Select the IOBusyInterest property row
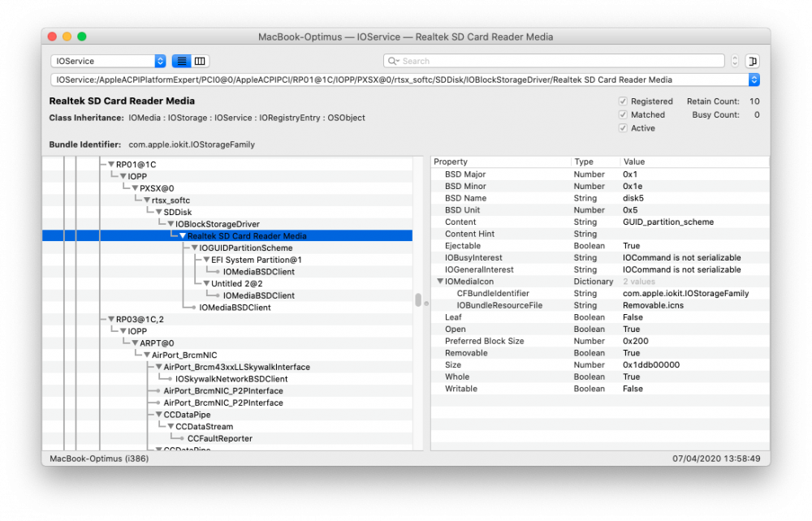The width and height of the screenshot is (812, 521). pos(600,257)
